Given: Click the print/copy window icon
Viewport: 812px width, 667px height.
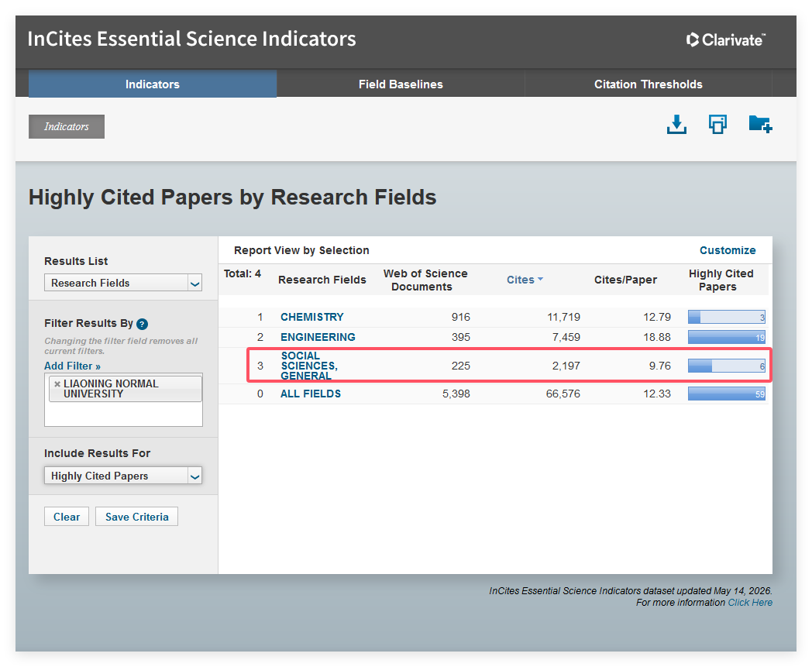Looking at the screenshot, I should pyautogui.click(x=717, y=125).
